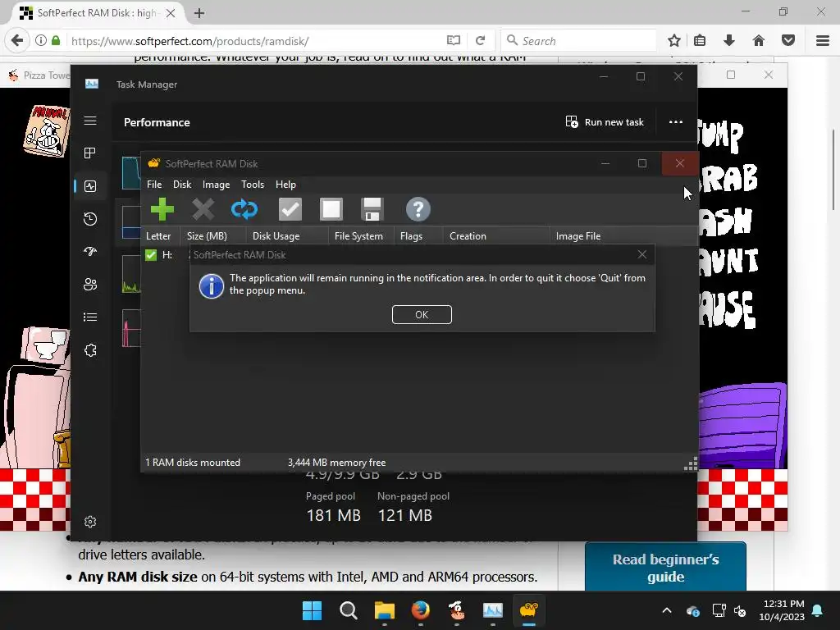The image size is (840, 630).
Task: Select the pink GPU graph thumbnail
Action: click(131, 328)
